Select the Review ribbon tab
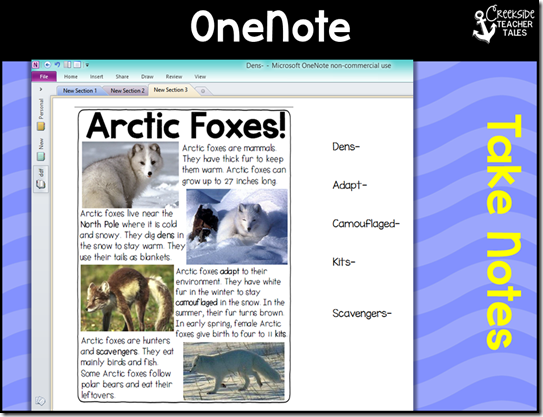Viewport: 543px width, 417px height. (x=174, y=77)
